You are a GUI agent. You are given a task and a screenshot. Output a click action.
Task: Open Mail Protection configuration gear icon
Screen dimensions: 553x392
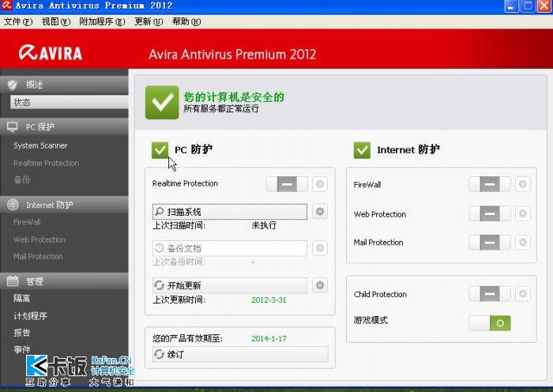point(523,243)
